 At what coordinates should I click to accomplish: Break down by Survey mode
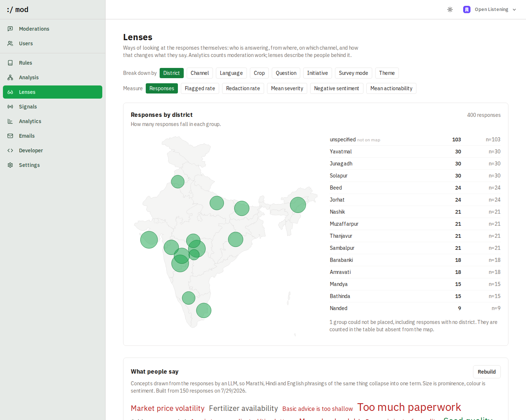point(354,73)
